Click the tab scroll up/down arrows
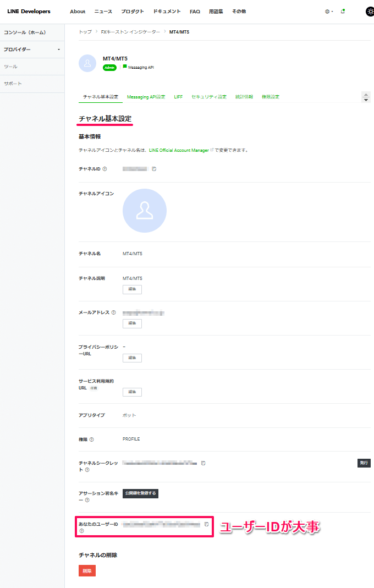 [366, 97]
